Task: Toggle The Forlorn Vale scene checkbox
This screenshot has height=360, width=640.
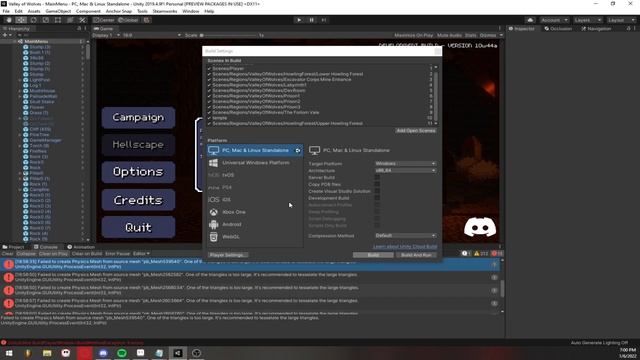Action: click(x=209, y=112)
